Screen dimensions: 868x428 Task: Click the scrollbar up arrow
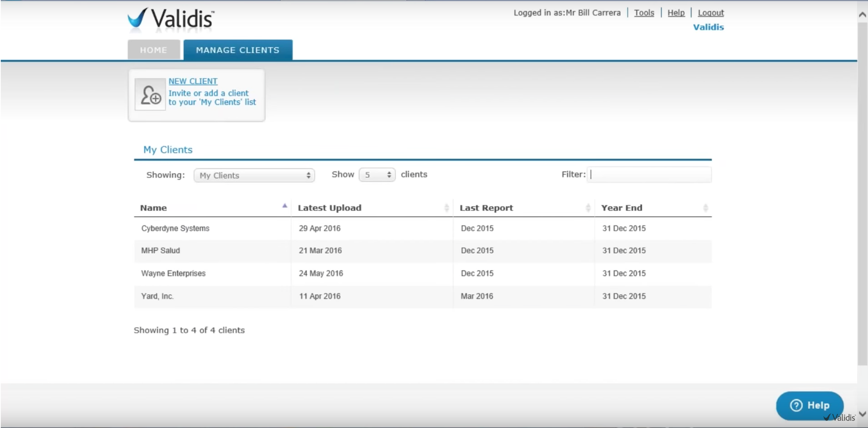tap(862, 14)
